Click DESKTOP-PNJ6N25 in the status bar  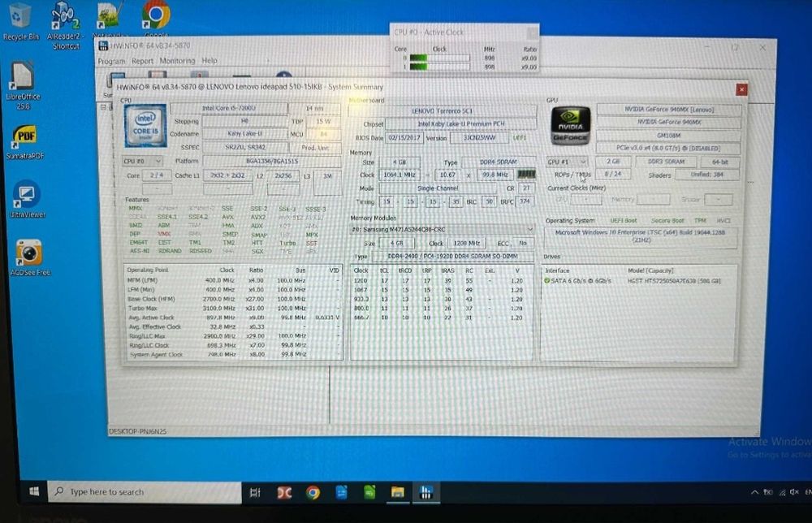[138, 431]
